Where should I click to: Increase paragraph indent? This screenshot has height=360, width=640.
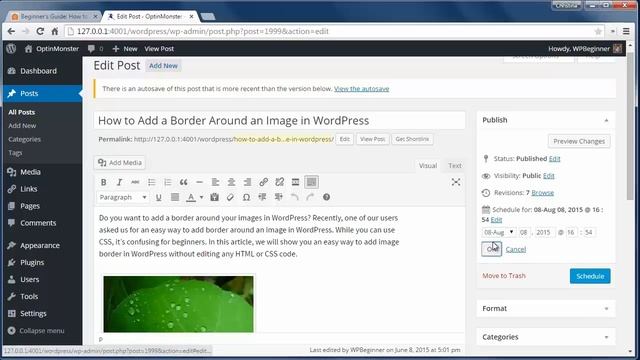click(x=278, y=198)
